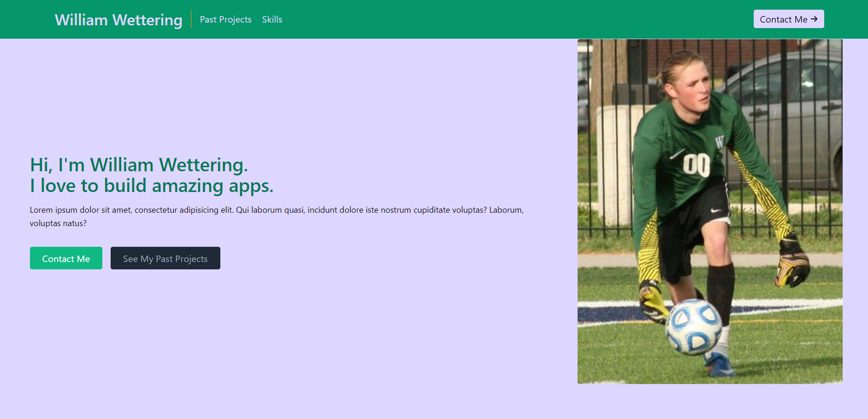Click the vertical divider beside the site title
The image size is (868, 419).
pos(191,19)
